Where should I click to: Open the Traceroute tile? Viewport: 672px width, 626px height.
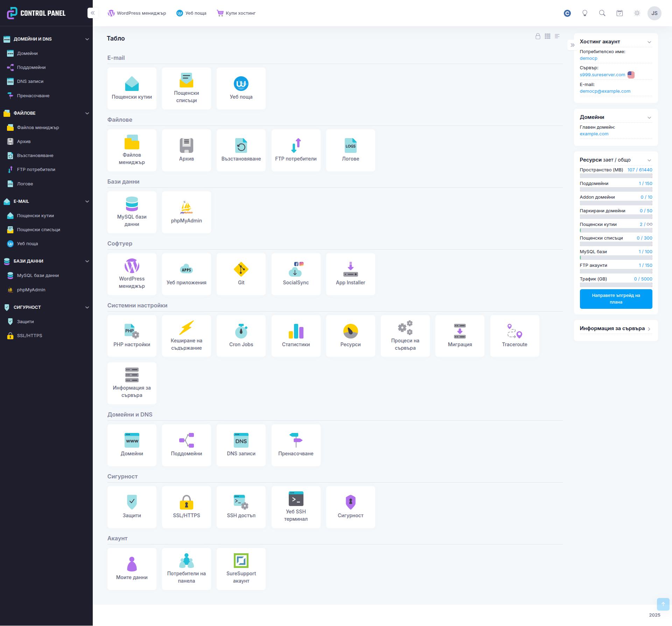(514, 336)
